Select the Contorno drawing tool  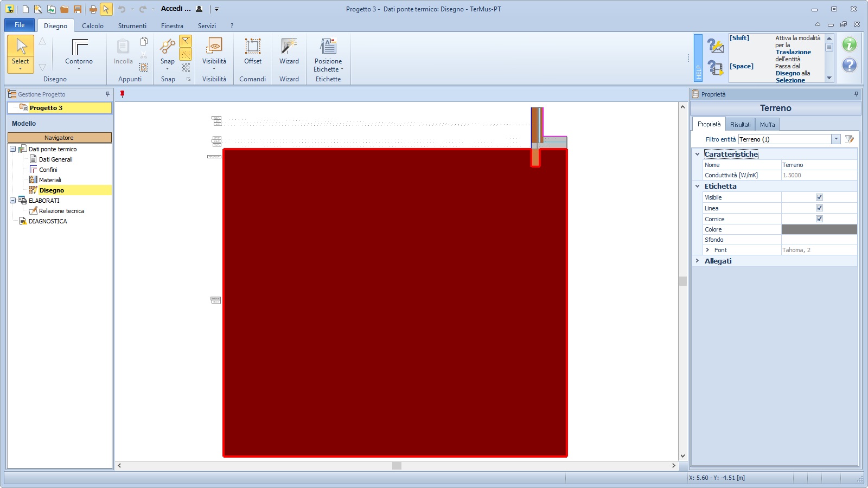point(79,53)
